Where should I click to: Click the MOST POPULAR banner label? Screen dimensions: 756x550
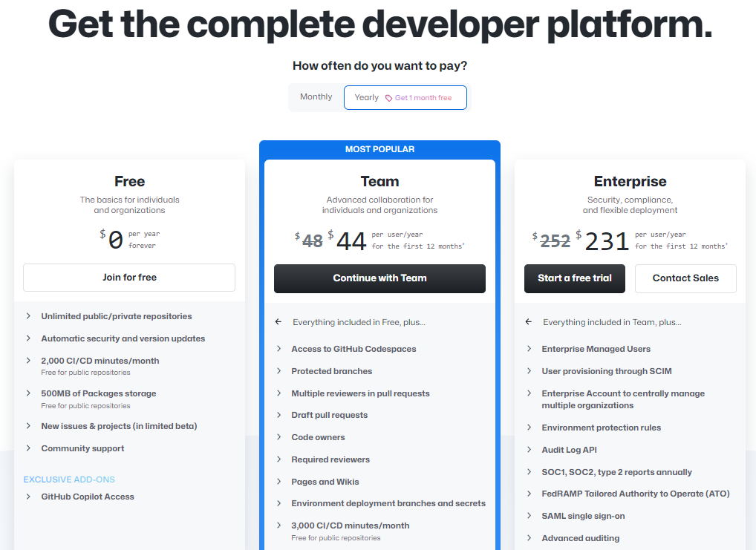[379, 149]
